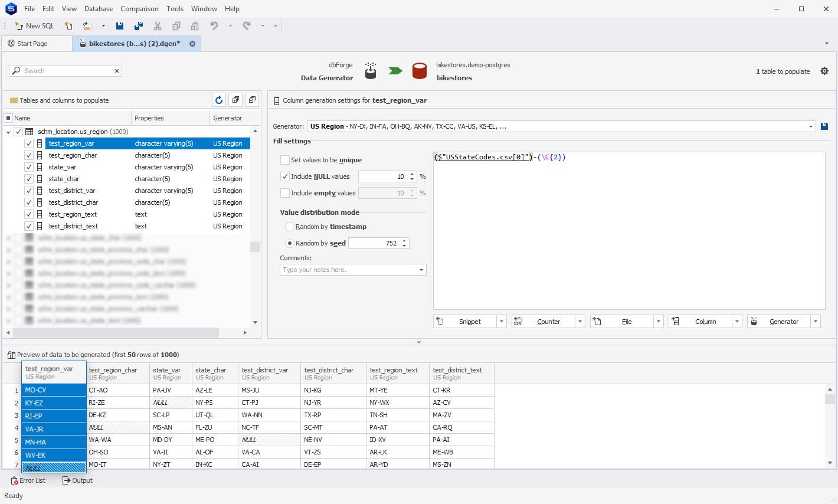
Task: Click the Column button
Action: (700, 322)
